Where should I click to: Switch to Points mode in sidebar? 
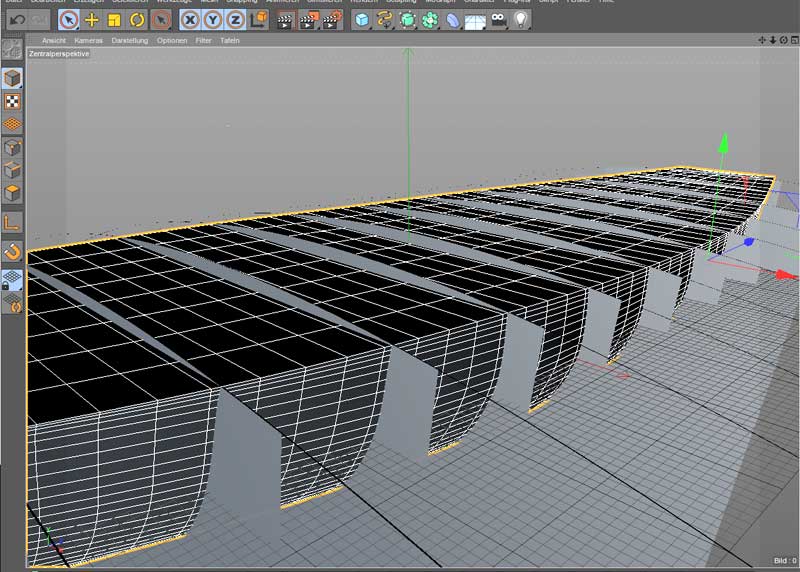pos(12,147)
